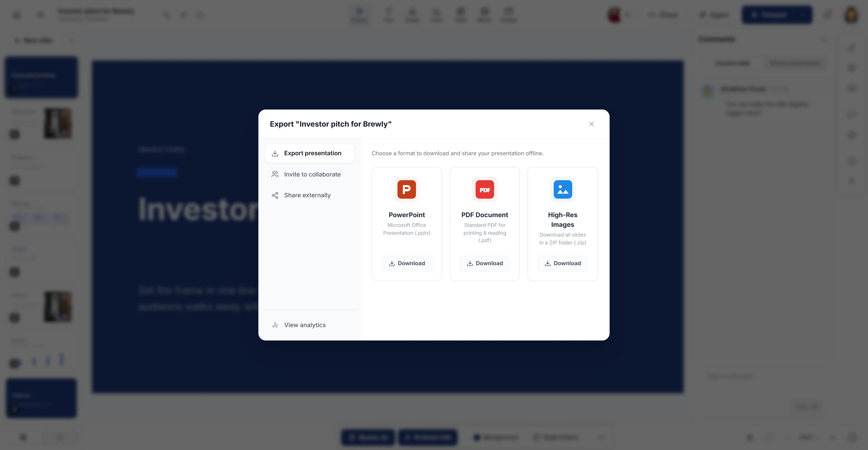
Task: Click the bar chart icon beside View analytics
Action: click(275, 325)
